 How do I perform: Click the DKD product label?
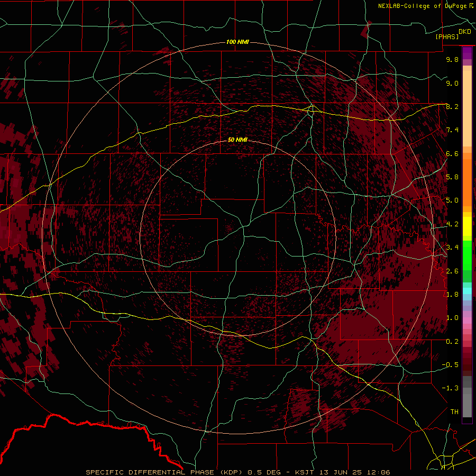point(464,32)
